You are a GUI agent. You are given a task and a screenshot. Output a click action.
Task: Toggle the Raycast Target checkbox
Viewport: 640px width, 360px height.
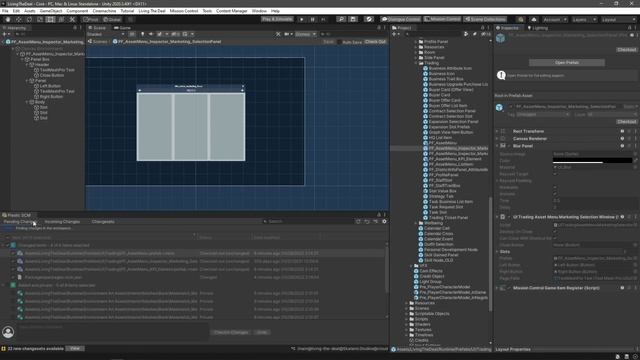[555, 174]
